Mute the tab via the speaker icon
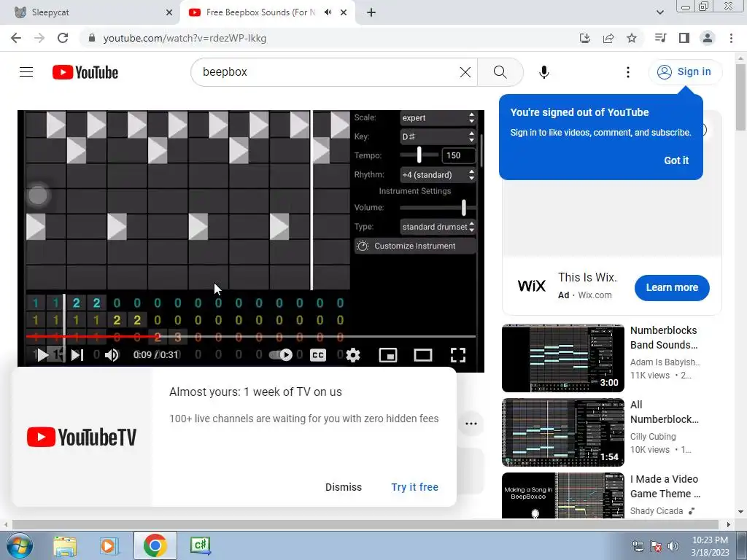 328,12
